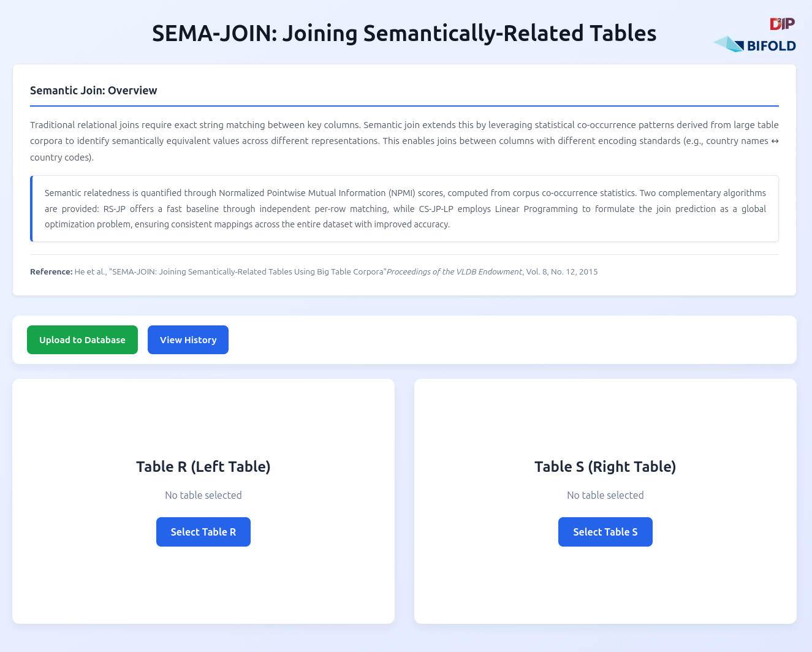Screen dimensions: 812x652
Task: Click the Proceedings of the VLDB Endowment text
Action: coord(454,271)
